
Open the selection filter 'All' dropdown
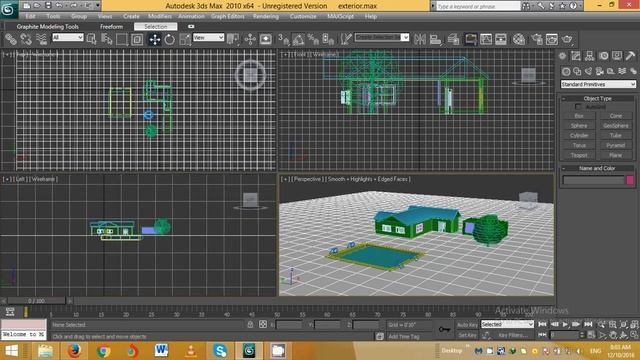(68, 37)
